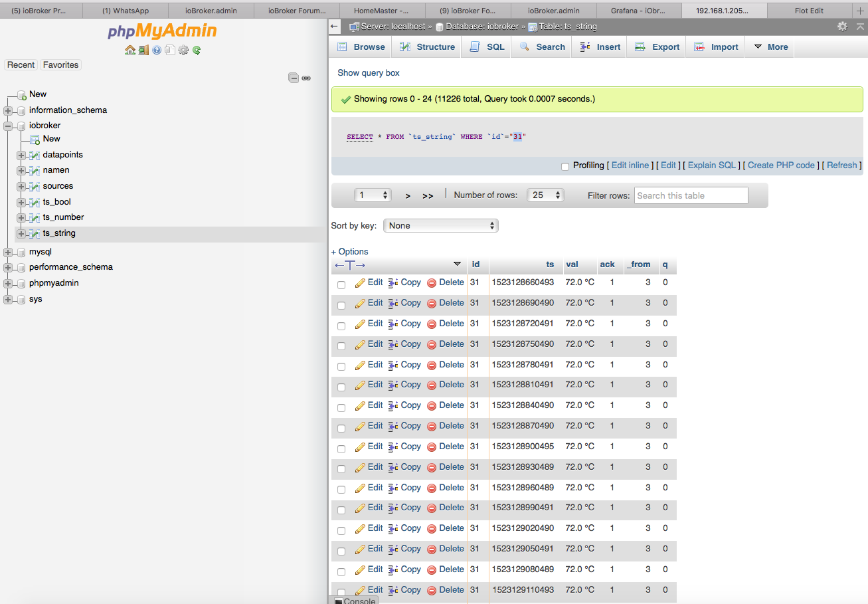Viewport: 868px width, 604px height.
Task: Sort by the ts column header
Action: coord(550,264)
